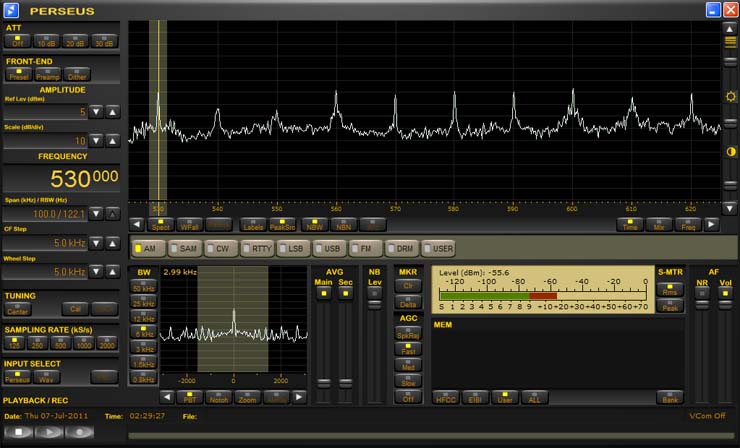Viewport: 740px width, 448px height.
Task: Raise CF Step with up arrow
Action: [x=112, y=243]
